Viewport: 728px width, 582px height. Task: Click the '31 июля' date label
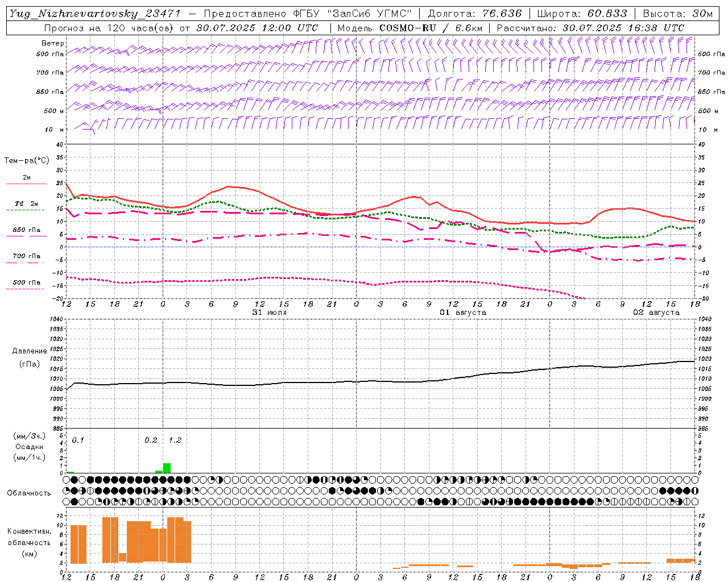coord(270,313)
